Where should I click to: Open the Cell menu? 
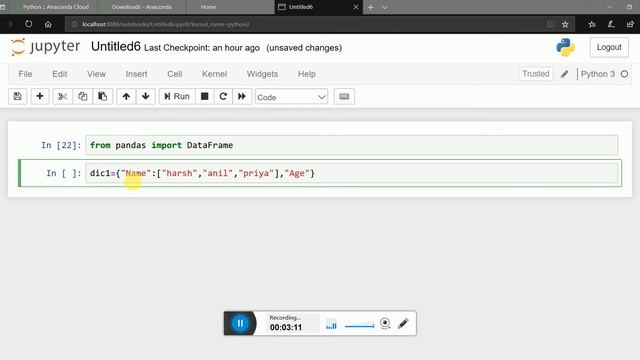pyautogui.click(x=175, y=74)
